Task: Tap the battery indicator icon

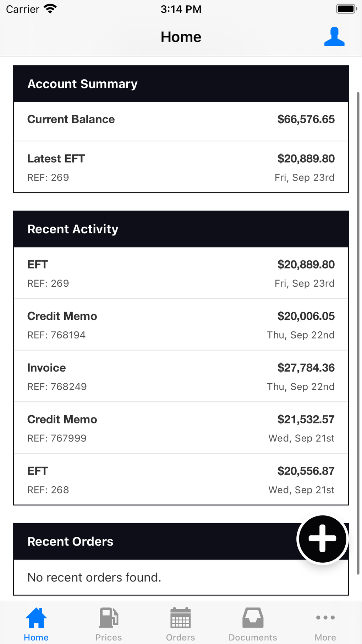Action: [x=346, y=9]
